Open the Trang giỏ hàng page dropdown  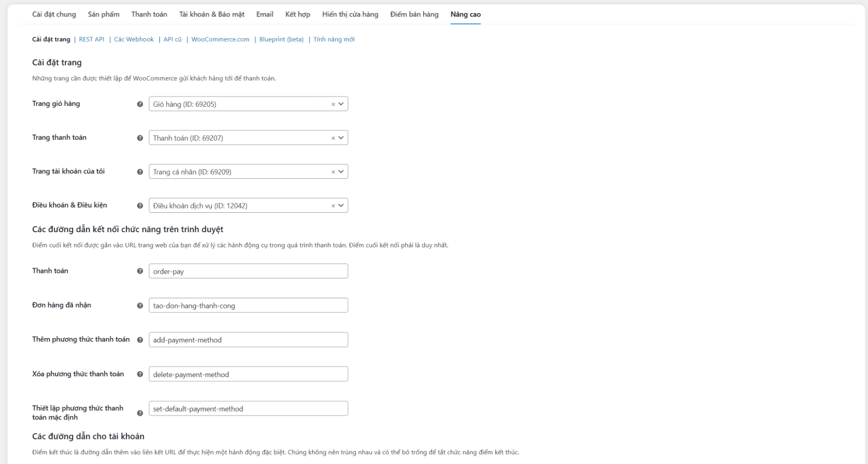(341, 104)
